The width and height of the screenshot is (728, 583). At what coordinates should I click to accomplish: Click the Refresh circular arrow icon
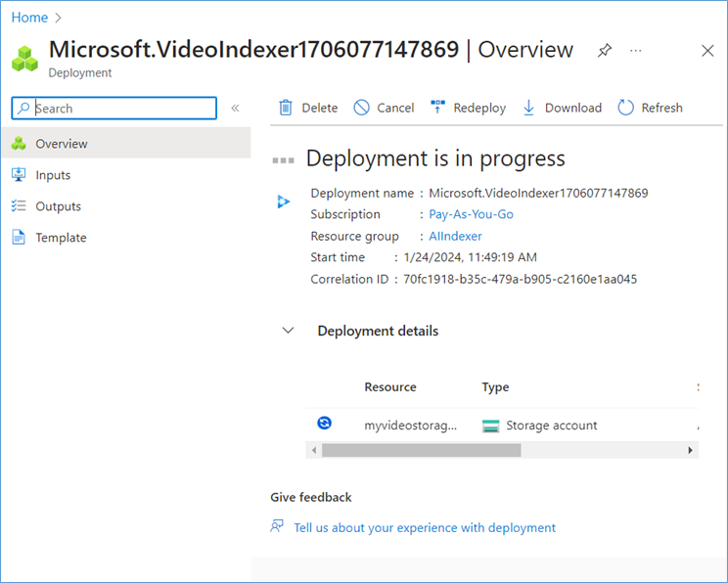(x=625, y=108)
